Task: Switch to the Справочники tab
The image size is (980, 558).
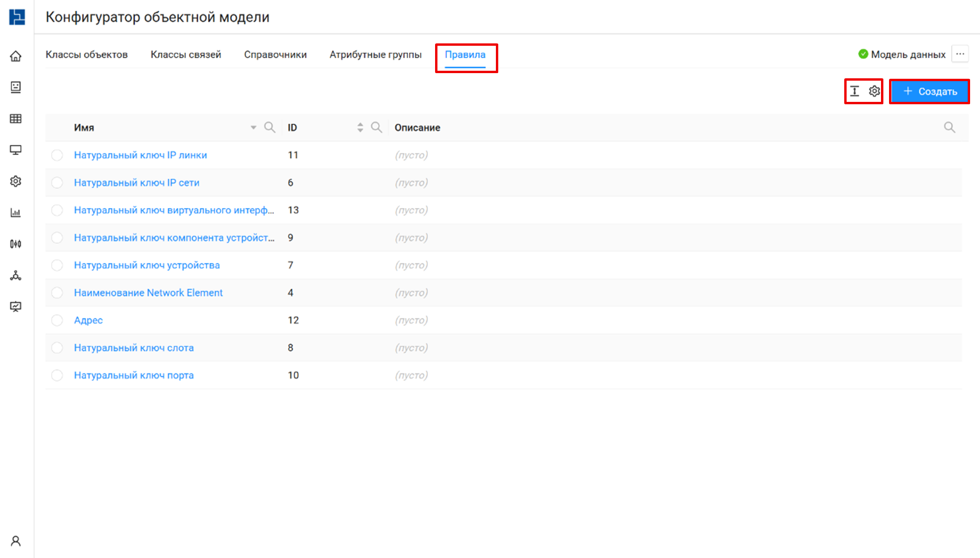Action: tap(275, 55)
